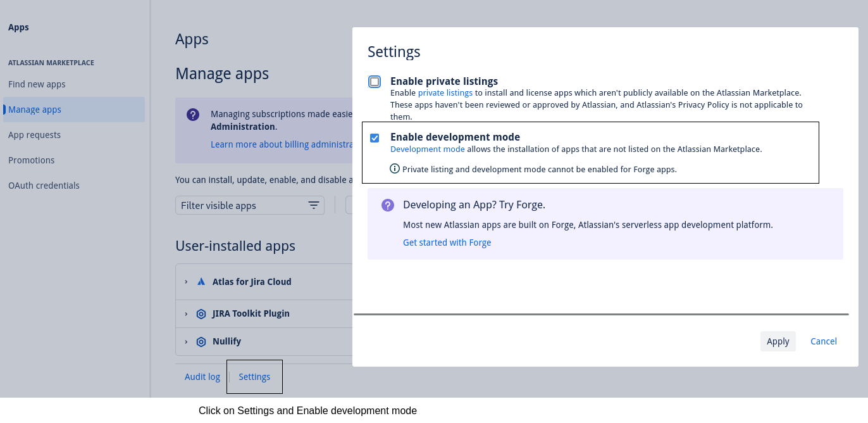The height and width of the screenshot is (423, 868).
Task: Cancel the Settings dialog
Action: point(823,341)
